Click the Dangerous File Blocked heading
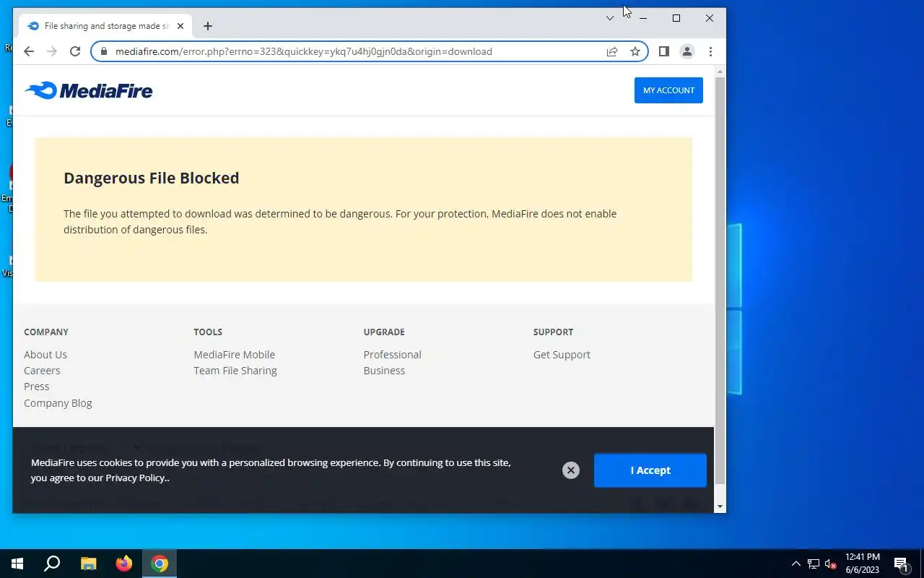 152,178
